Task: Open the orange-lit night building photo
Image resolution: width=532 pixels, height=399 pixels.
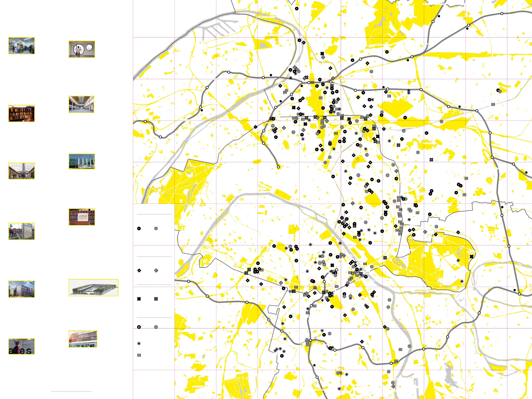Action: point(21,113)
